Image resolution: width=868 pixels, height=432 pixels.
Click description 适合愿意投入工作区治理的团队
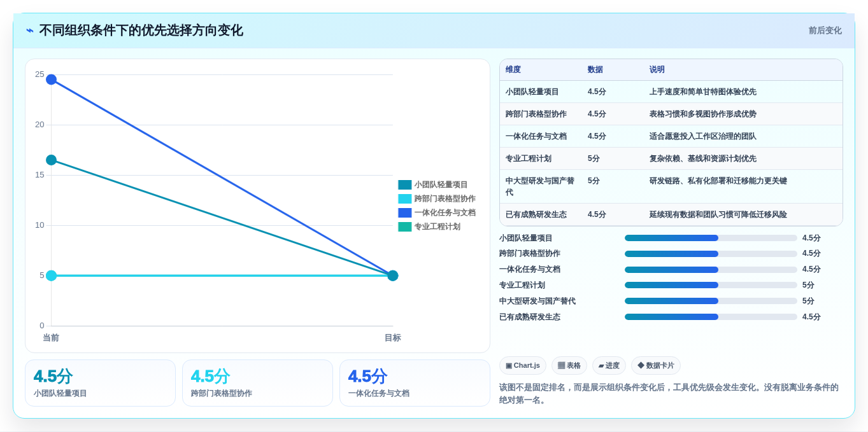pyautogui.click(x=703, y=136)
